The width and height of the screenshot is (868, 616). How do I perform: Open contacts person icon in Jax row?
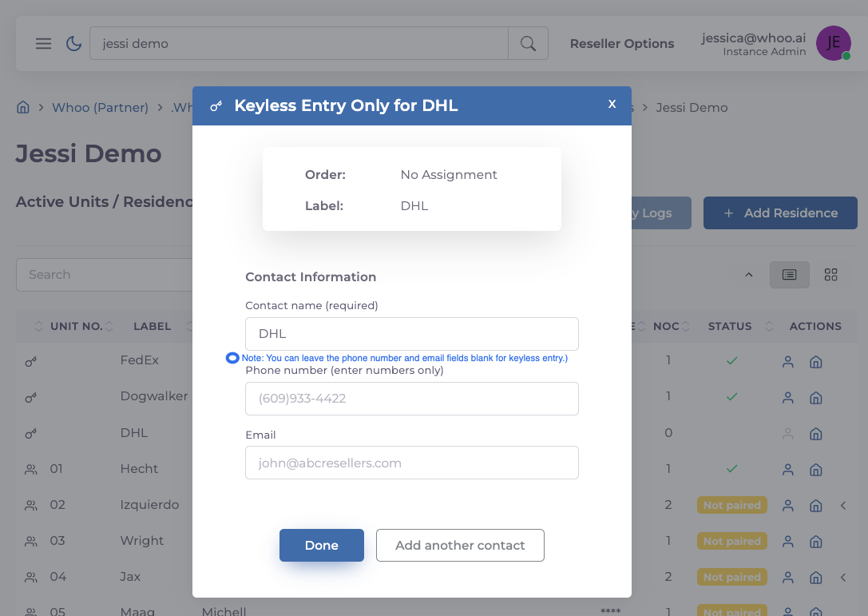787,578
